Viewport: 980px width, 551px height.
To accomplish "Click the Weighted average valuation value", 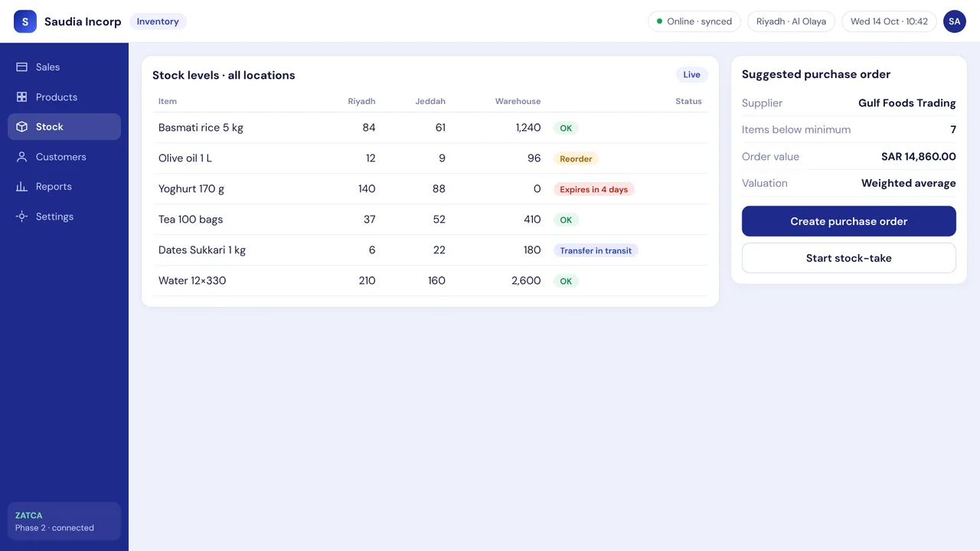I will pyautogui.click(x=909, y=184).
